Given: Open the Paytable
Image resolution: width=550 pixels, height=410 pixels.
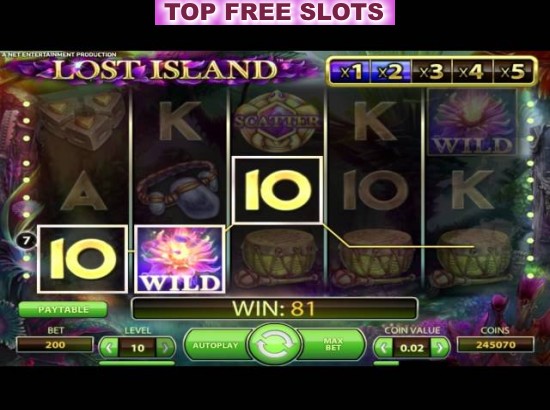Looking at the screenshot, I should tap(63, 310).
